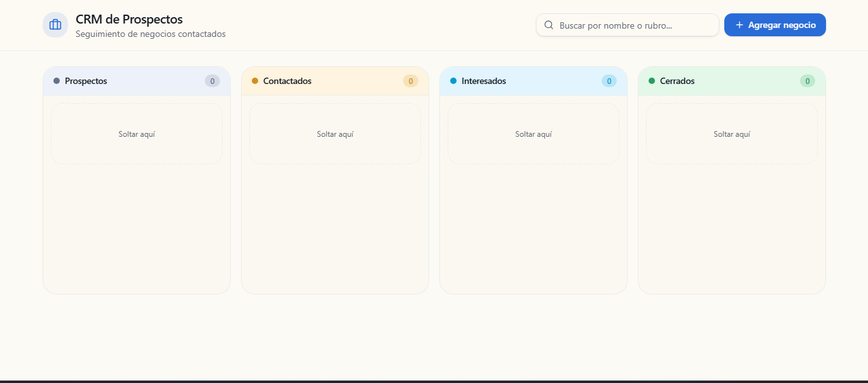Click the briefcase logo icon

[55, 25]
